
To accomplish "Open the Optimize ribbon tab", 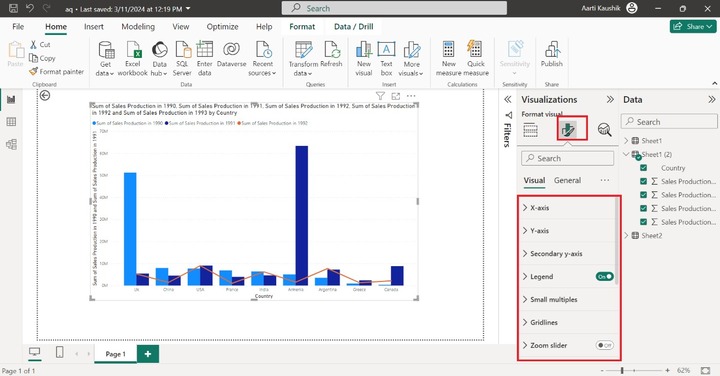I will [222, 27].
